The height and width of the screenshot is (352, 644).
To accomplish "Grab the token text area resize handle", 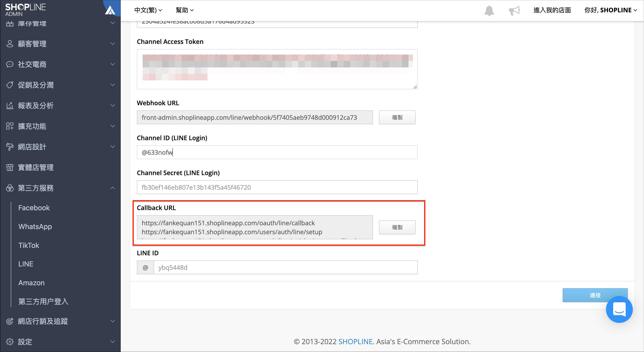I will 415,87.
